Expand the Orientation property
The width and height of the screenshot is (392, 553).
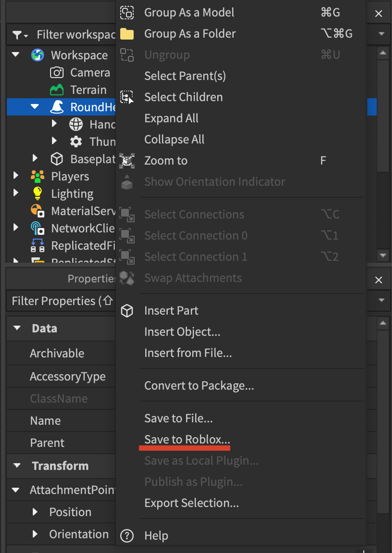pyautogui.click(x=35, y=534)
